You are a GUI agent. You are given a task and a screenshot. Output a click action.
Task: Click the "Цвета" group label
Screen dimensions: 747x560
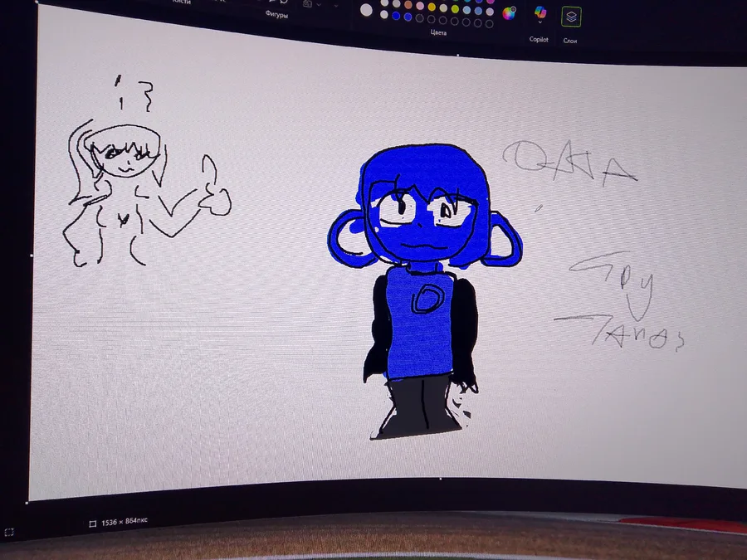point(438,33)
